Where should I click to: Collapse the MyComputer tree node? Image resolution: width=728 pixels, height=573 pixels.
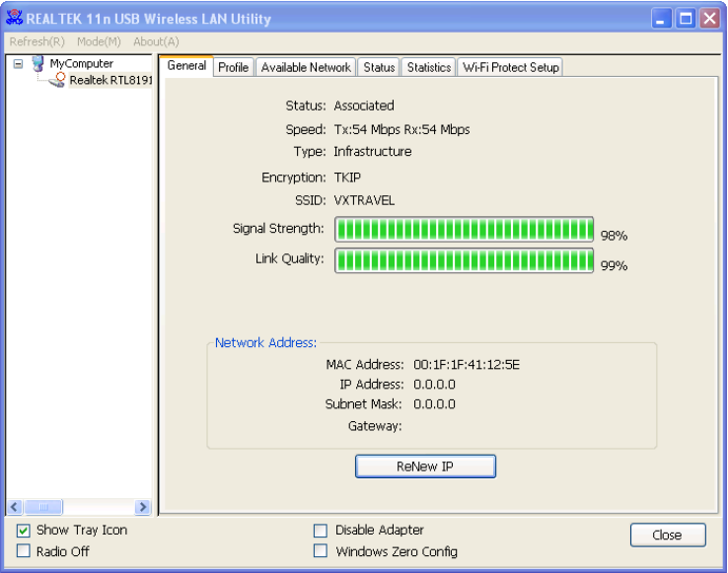pos(18,64)
